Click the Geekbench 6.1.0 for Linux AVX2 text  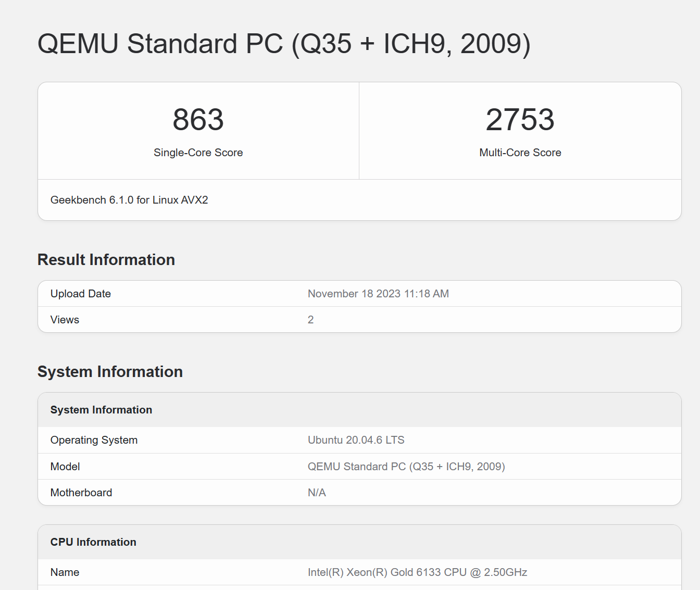[129, 200]
